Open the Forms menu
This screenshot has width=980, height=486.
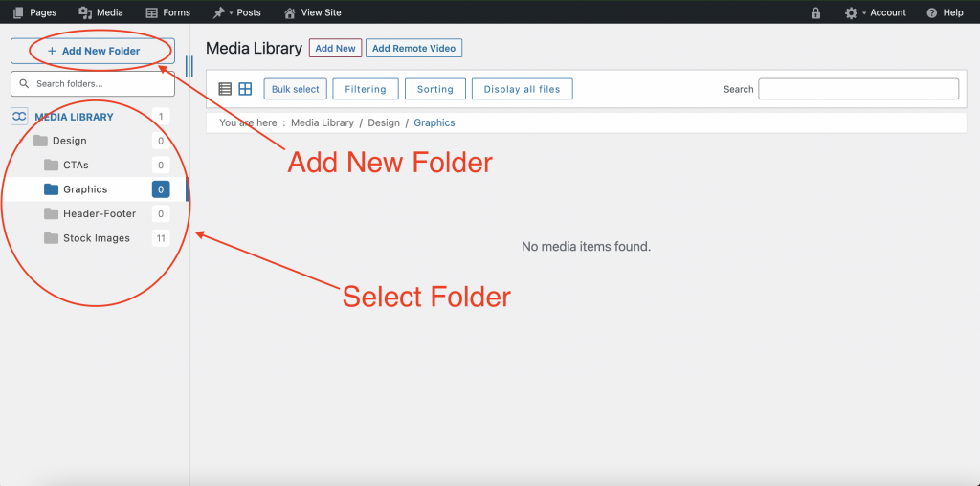(168, 12)
